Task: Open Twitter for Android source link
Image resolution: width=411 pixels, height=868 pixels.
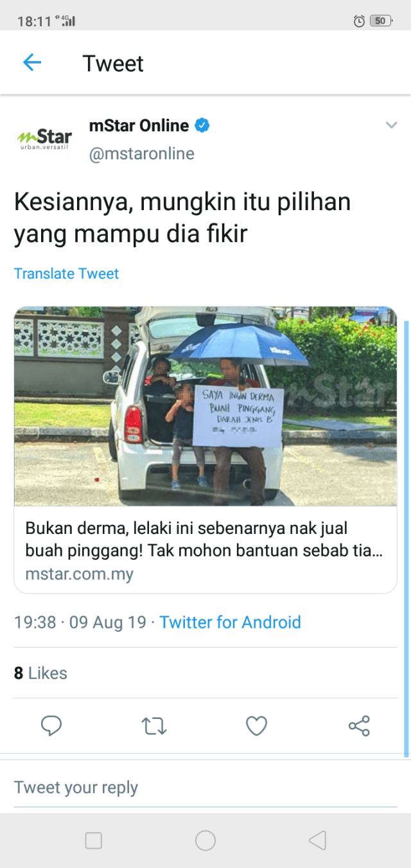Action: [230, 622]
